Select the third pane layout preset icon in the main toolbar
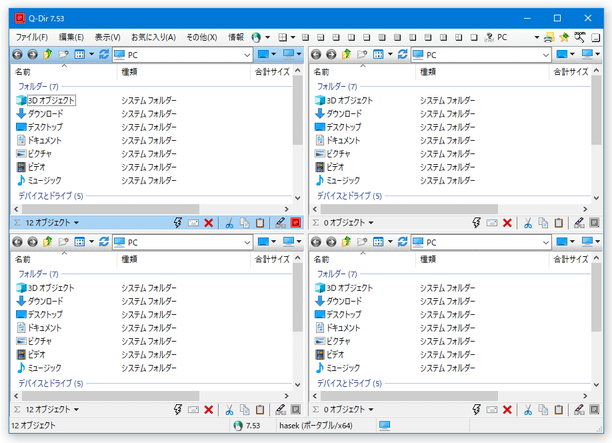The image size is (612, 443). 336,37
